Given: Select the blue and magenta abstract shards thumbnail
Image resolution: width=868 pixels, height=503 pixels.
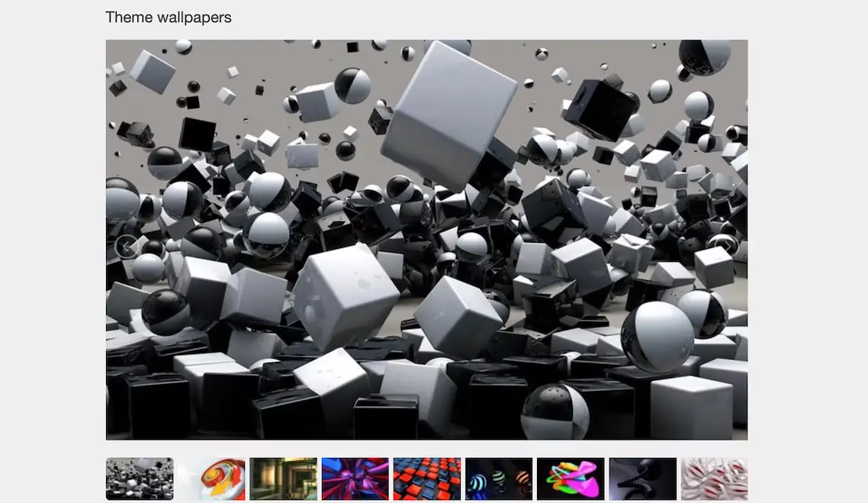Looking at the screenshot, I should [x=355, y=479].
